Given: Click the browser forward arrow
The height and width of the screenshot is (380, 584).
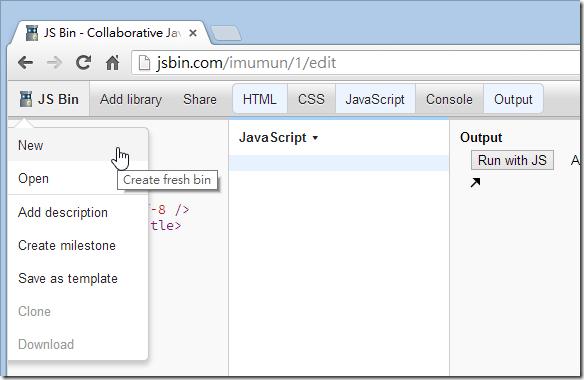Looking at the screenshot, I should point(54,63).
